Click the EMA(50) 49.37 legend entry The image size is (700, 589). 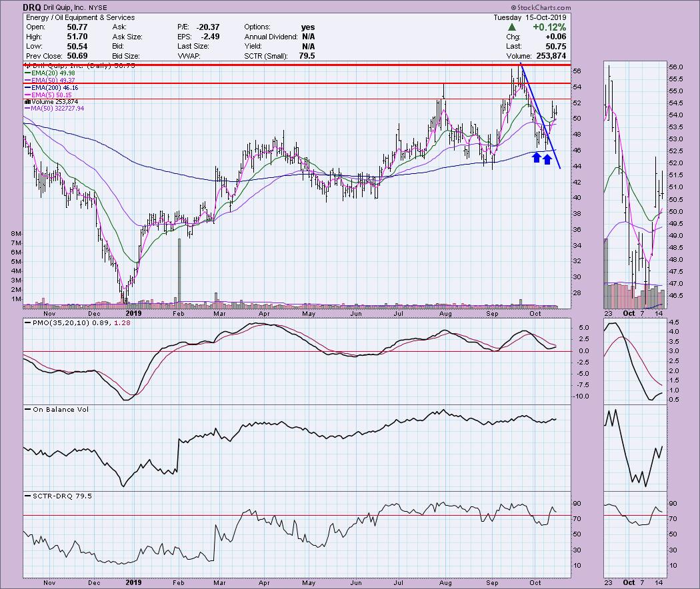(50, 81)
